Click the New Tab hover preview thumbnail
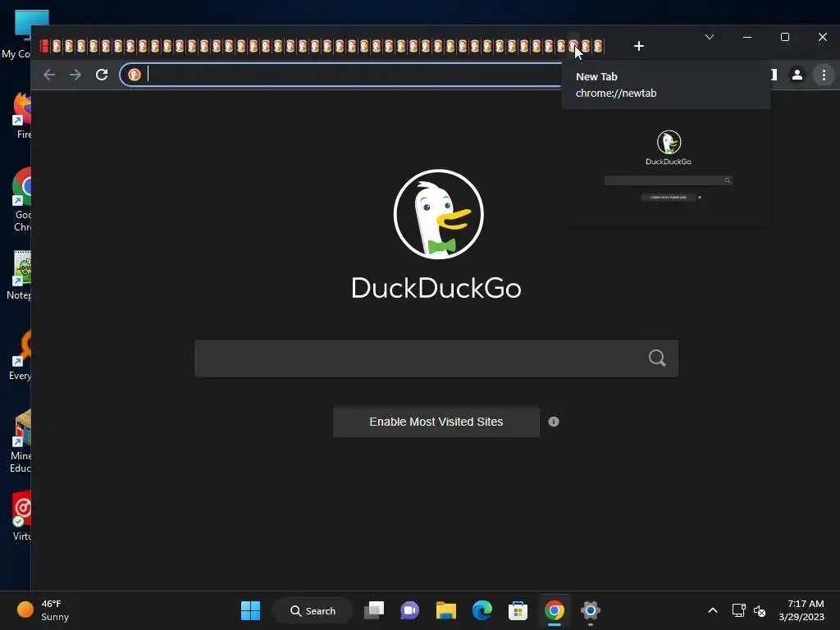 666,167
